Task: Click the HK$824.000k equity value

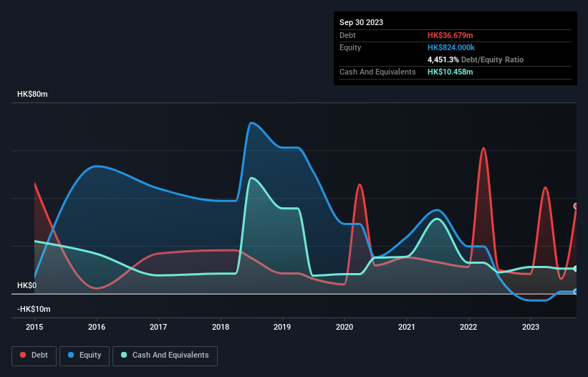Action: (x=451, y=47)
